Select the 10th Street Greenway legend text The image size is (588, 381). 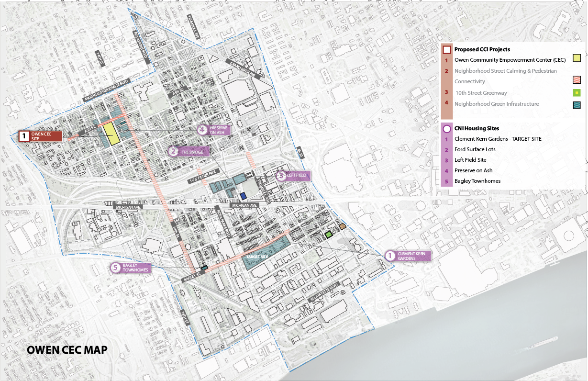pos(480,93)
